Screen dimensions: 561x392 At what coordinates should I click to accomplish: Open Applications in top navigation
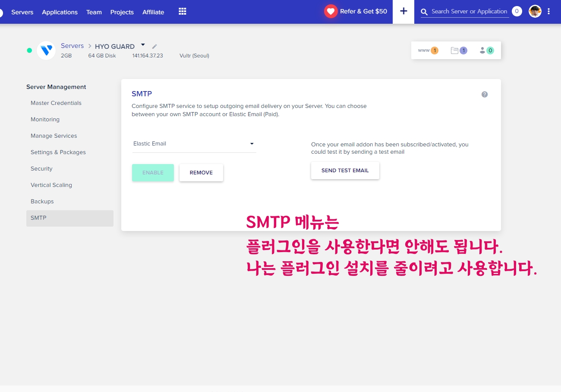tap(60, 12)
